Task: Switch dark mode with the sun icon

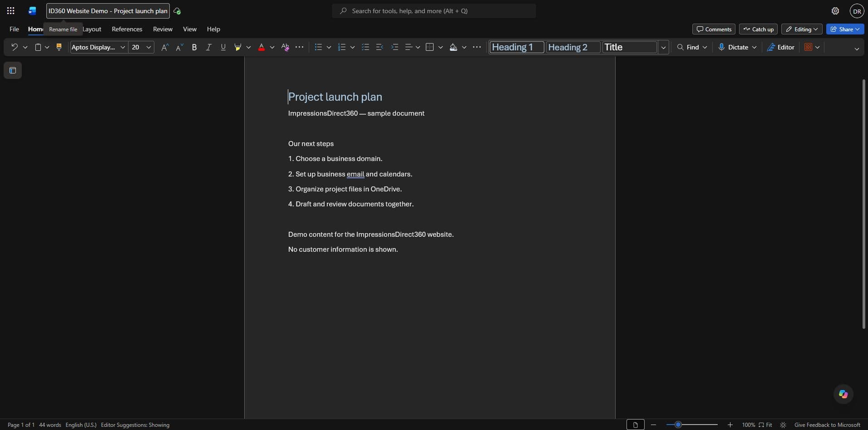Action: pyautogui.click(x=783, y=425)
